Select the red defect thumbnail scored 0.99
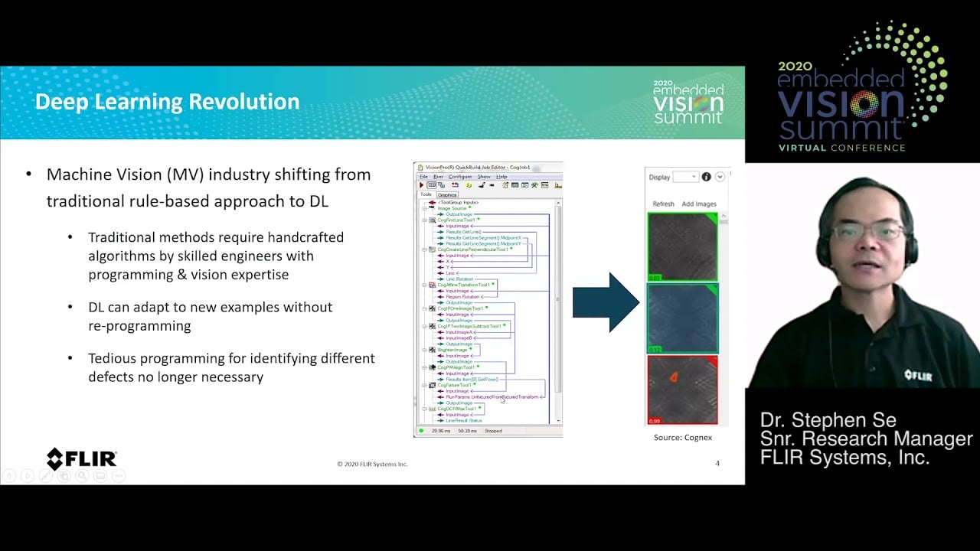Viewport: 980px width, 551px height. point(682,389)
